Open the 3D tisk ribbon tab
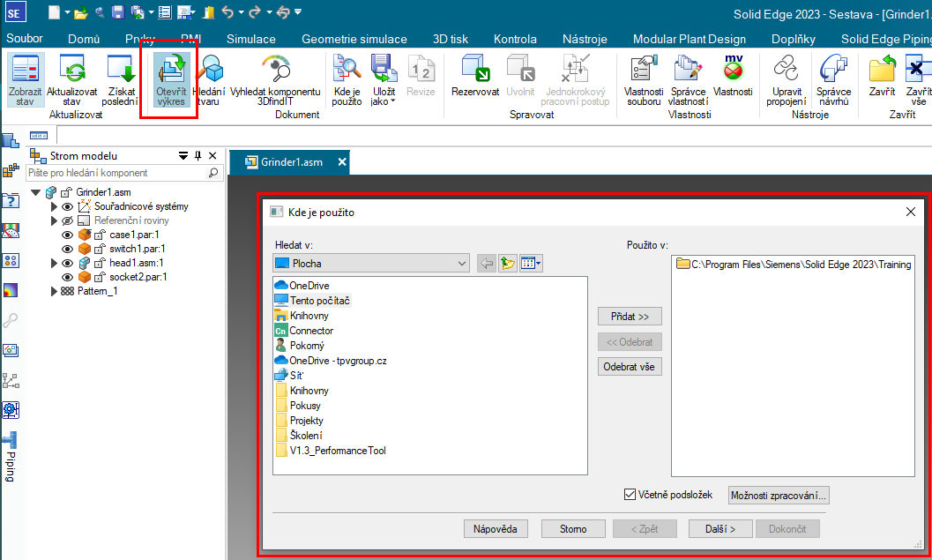The height and width of the screenshot is (560, 932). pyautogui.click(x=451, y=39)
